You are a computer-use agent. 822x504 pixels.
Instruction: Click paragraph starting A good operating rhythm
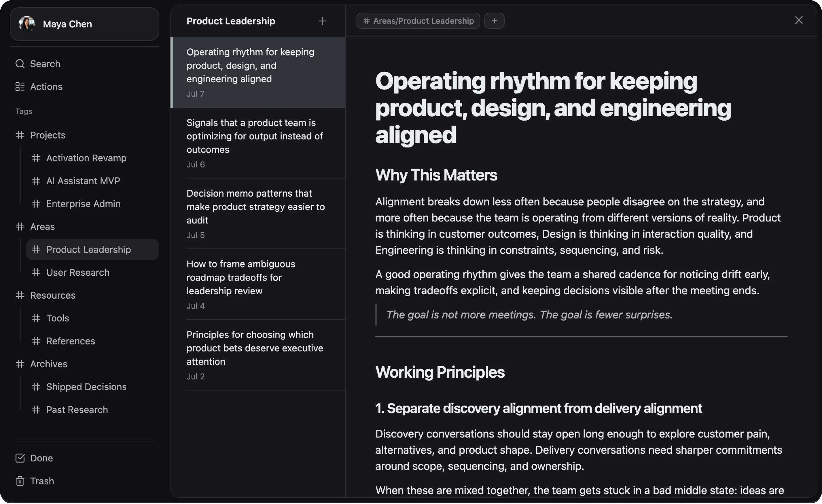[x=573, y=283]
